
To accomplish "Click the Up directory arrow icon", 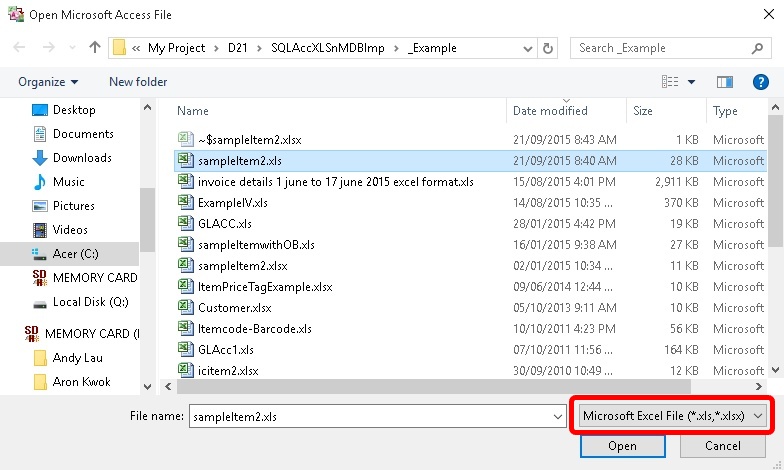I will tap(95, 47).
